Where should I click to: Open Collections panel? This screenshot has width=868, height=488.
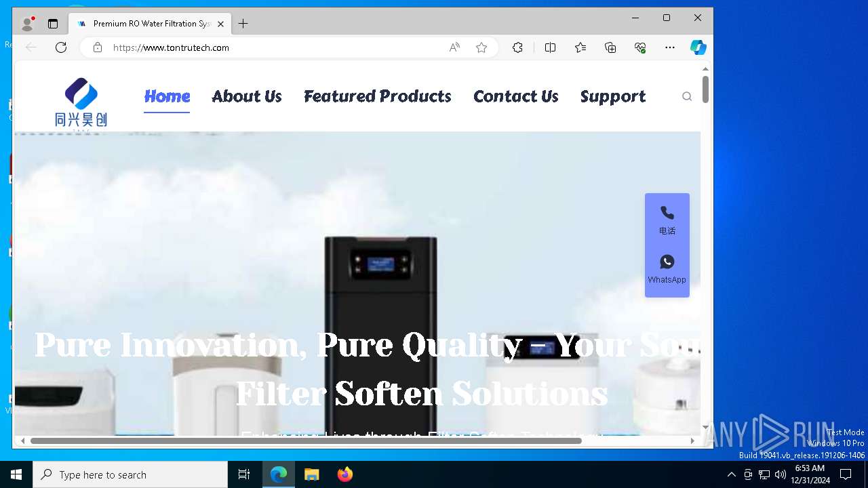click(610, 47)
